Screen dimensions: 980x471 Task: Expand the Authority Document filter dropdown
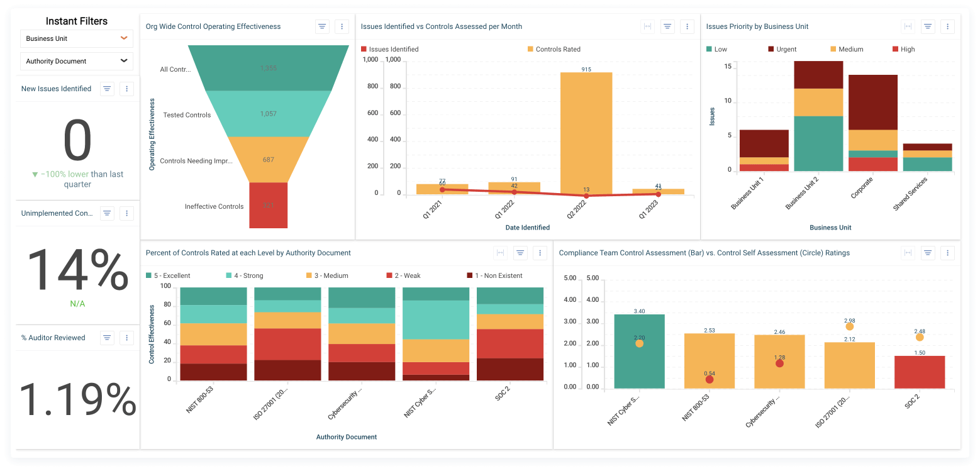click(x=76, y=61)
